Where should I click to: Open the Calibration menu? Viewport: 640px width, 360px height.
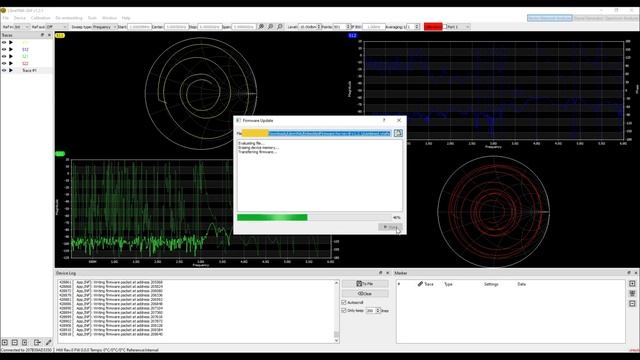click(40, 18)
